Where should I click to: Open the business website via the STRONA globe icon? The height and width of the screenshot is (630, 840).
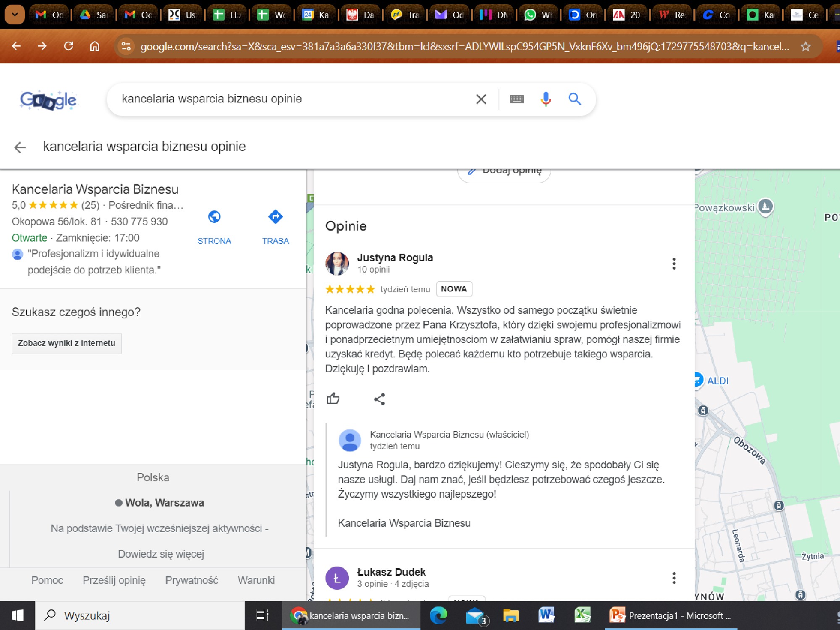pyautogui.click(x=214, y=217)
